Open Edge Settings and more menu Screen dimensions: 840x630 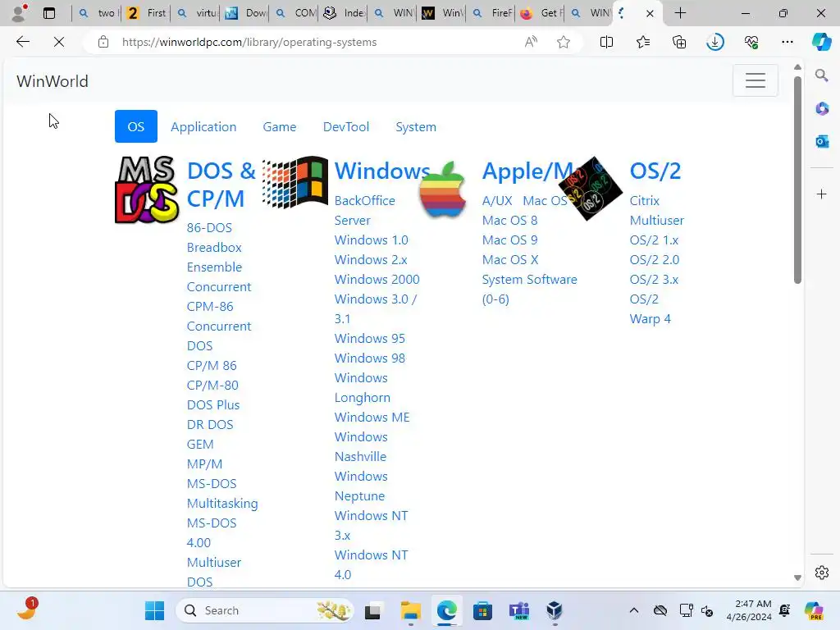pyautogui.click(x=787, y=42)
